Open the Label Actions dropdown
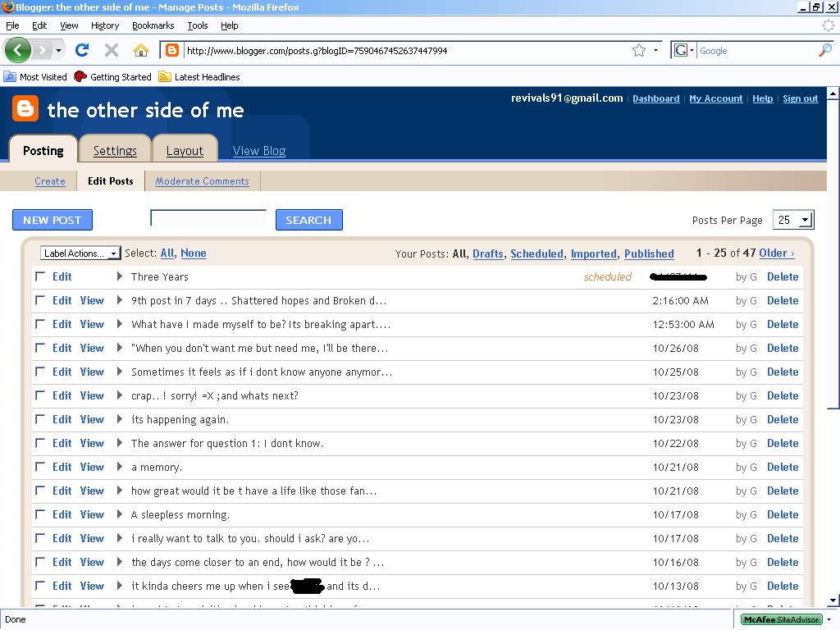This screenshot has height=630, width=840. [x=80, y=253]
